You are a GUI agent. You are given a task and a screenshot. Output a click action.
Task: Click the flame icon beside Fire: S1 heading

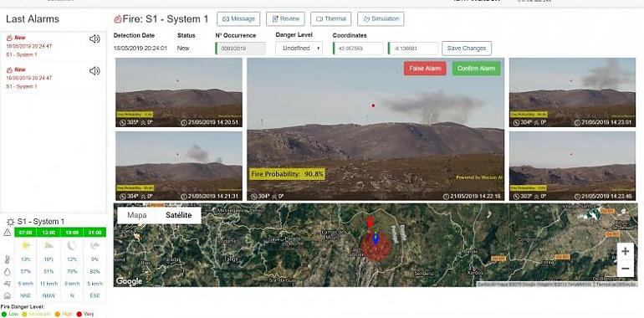(118, 19)
